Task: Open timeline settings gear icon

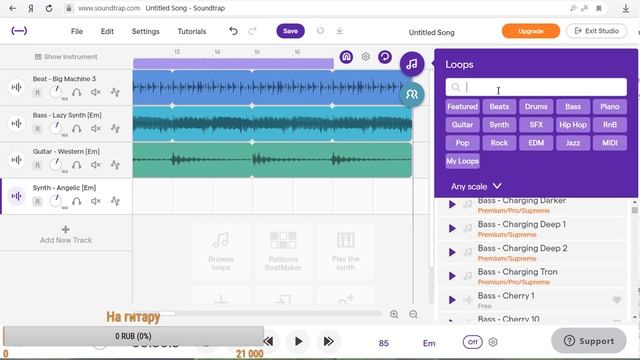Action: tap(366, 57)
